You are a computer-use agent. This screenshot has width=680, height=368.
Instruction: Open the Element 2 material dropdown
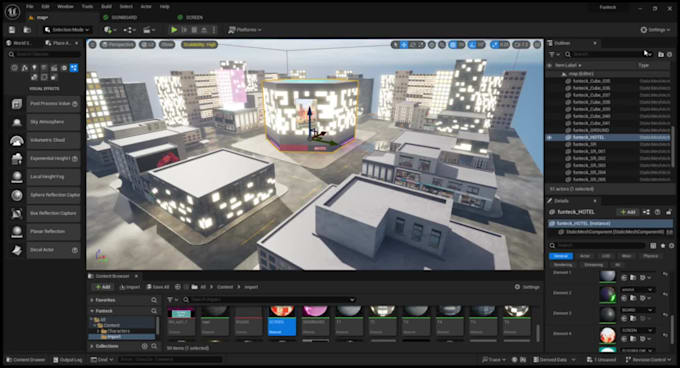click(x=637, y=290)
